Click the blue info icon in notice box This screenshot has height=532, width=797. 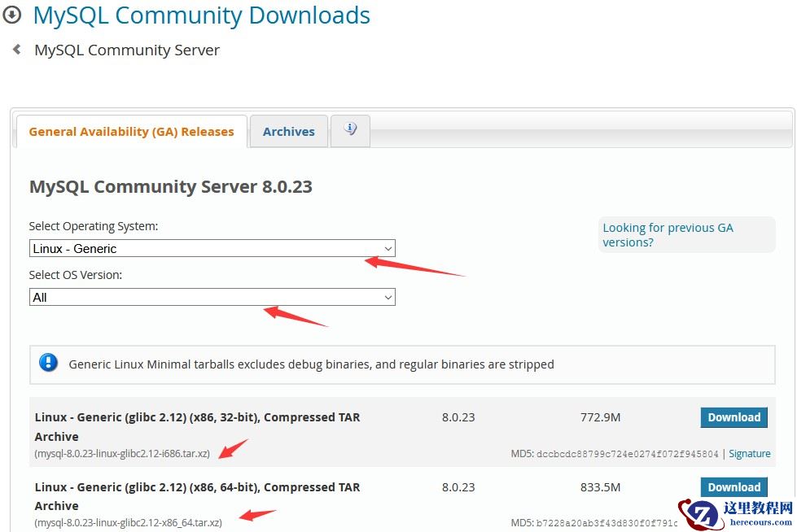pos(48,363)
